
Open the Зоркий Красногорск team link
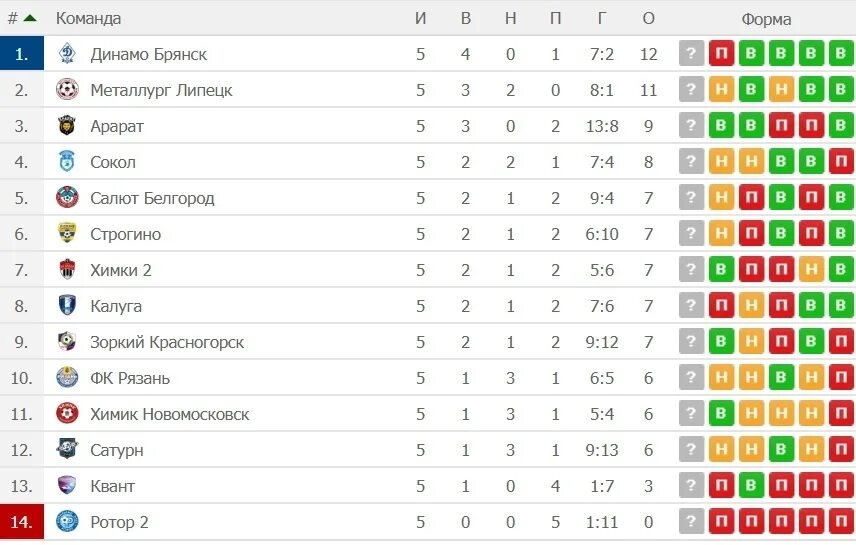pos(167,342)
